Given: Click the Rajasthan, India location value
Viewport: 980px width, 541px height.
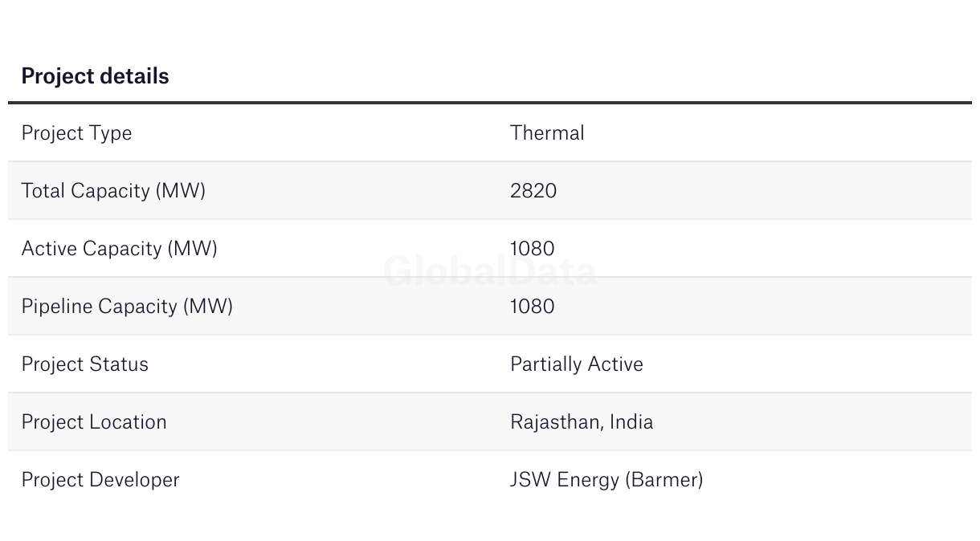Looking at the screenshot, I should tap(582, 422).
